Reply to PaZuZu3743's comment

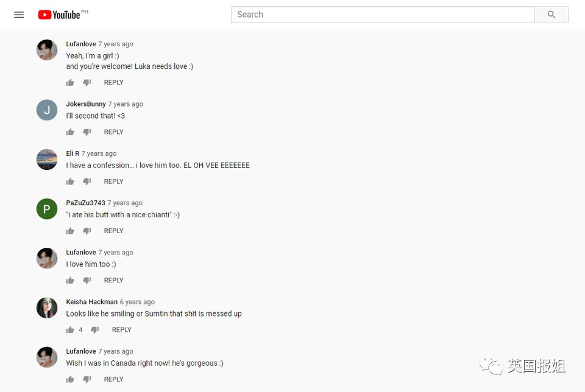point(113,231)
